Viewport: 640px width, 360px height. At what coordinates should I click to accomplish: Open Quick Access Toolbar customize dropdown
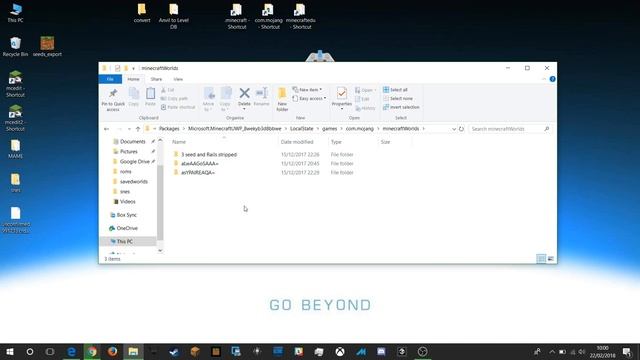133,68
